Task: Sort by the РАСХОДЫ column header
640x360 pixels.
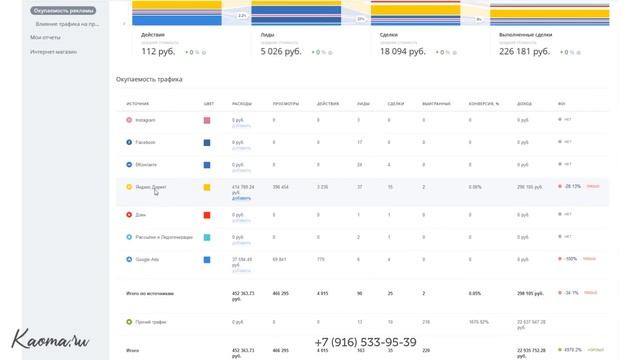Action: pyautogui.click(x=242, y=104)
